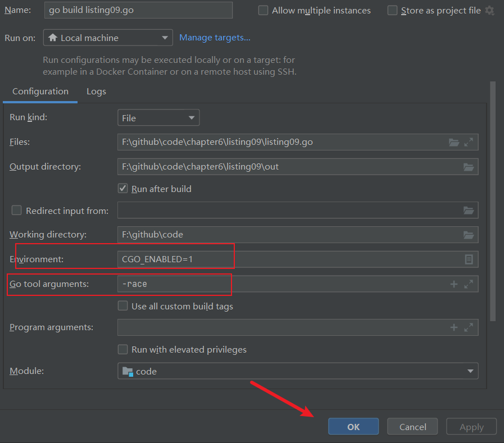Viewport: 504px width, 443px height.
Task: Click the folder browse icon in Files field
Action: [x=454, y=143]
